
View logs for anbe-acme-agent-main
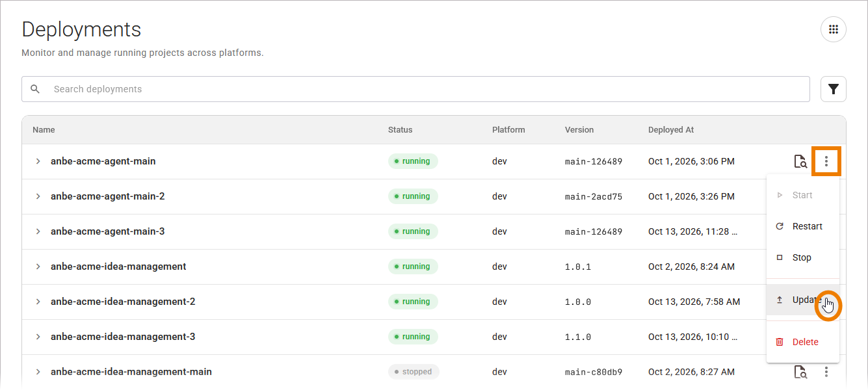pyautogui.click(x=800, y=161)
